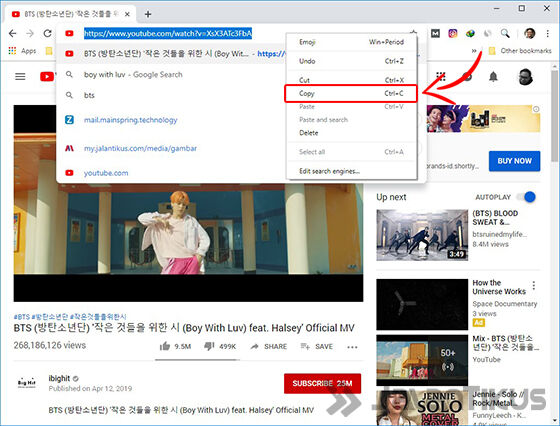Open the How the Universe Works thumbnail
Screen dimensions: 560x426
422,304
